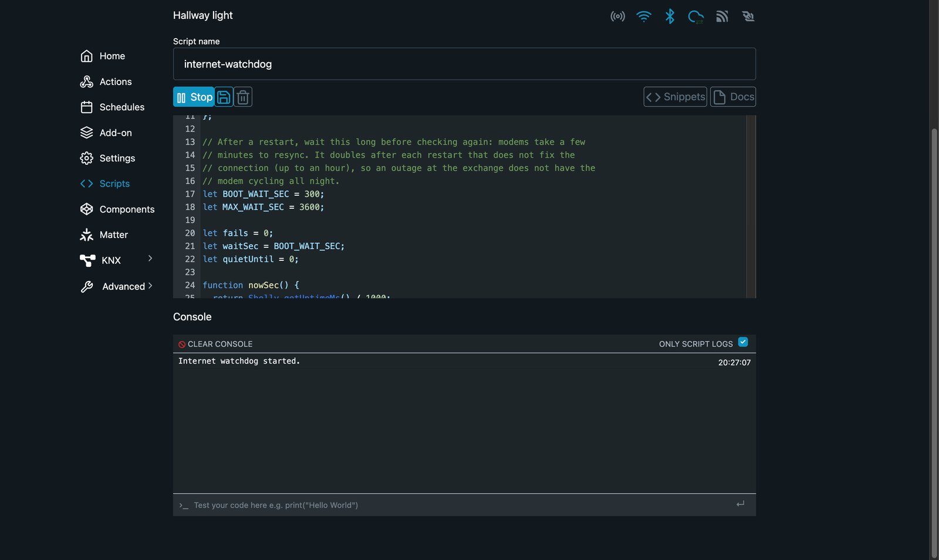Click the crossed-out link status icon in header

pyautogui.click(x=748, y=16)
